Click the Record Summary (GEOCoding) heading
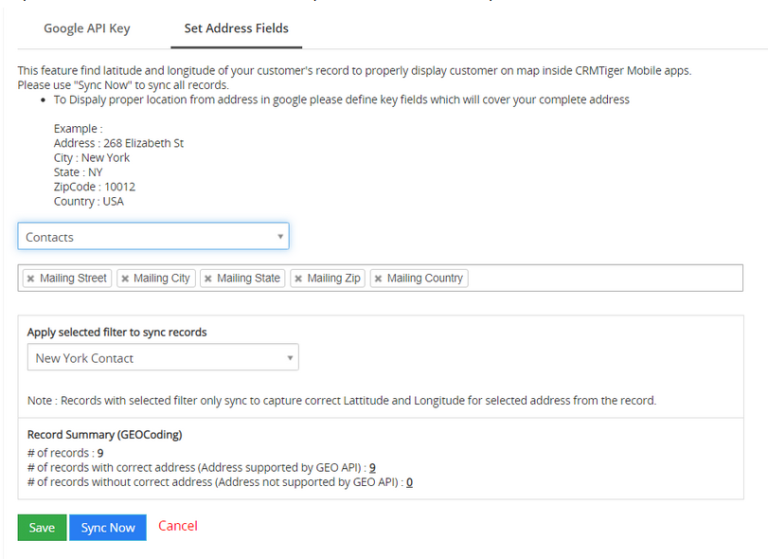This screenshot has height=559, width=768. [x=105, y=435]
